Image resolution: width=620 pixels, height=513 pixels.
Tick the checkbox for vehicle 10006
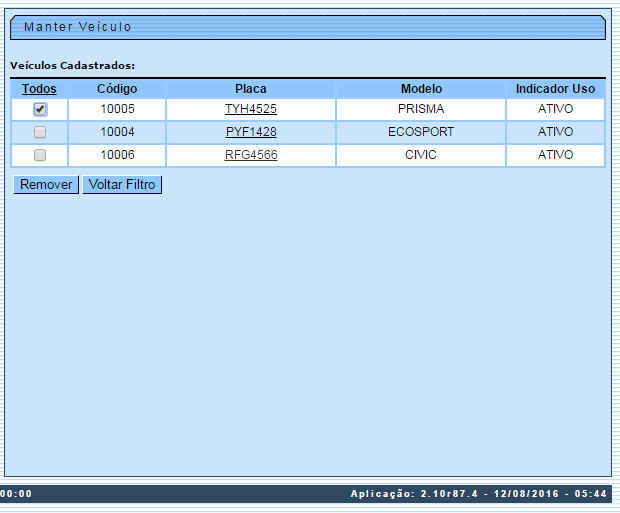(40, 155)
